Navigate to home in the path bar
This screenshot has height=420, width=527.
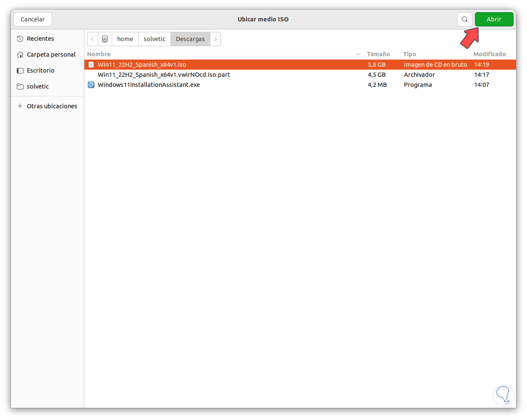click(x=125, y=39)
